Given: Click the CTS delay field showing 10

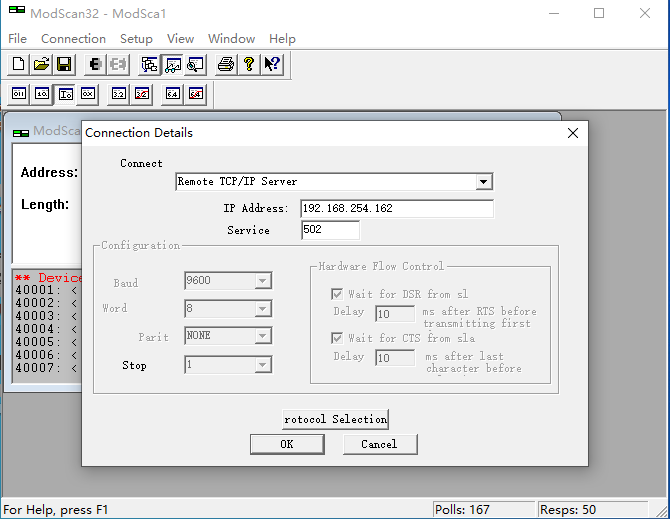Looking at the screenshot, I should coord(394,358).
